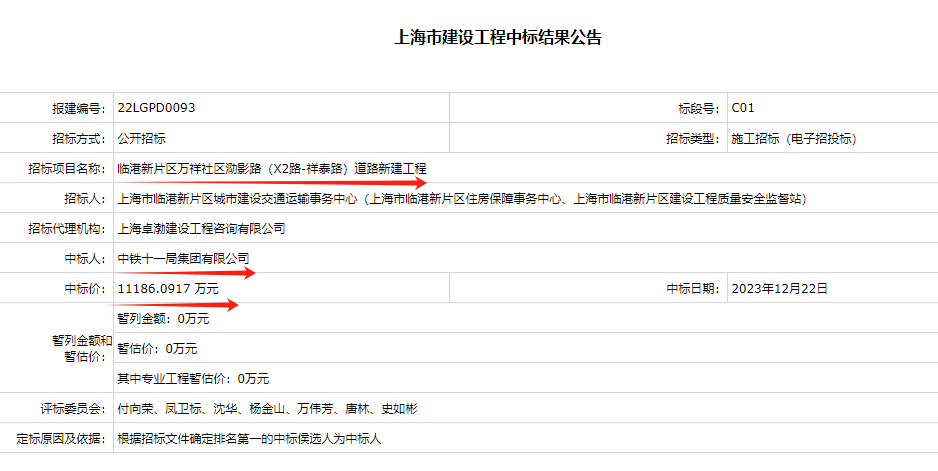This screenshot has height=471, width=938.
Task: Click the 报建编号 label
Action: pos(79,108)
